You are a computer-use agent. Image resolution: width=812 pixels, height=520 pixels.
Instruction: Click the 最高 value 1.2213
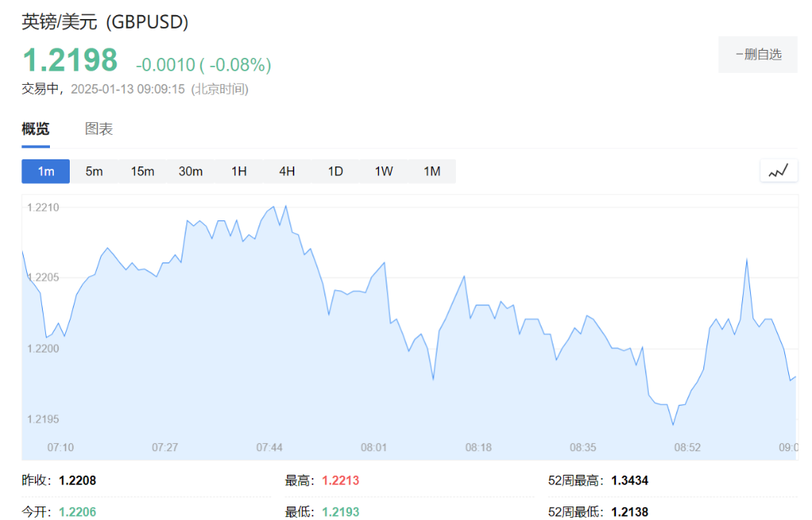(340, 480)
